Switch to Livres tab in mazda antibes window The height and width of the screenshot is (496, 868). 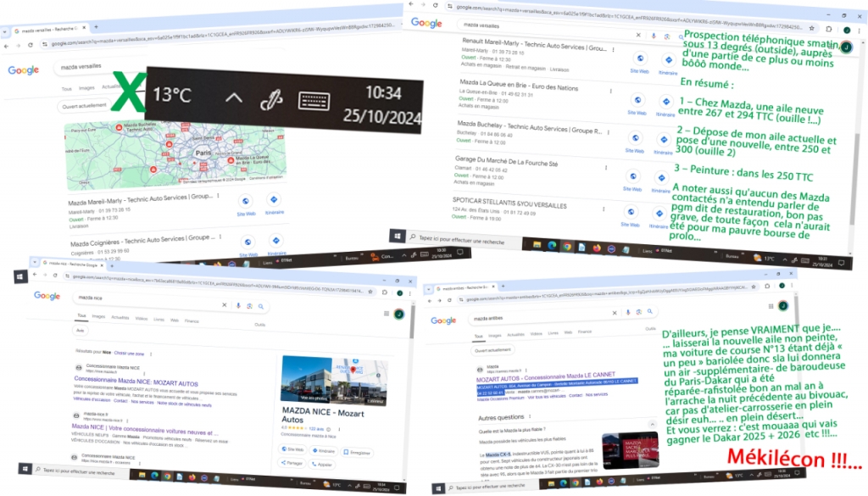click(x=553, y=333)
